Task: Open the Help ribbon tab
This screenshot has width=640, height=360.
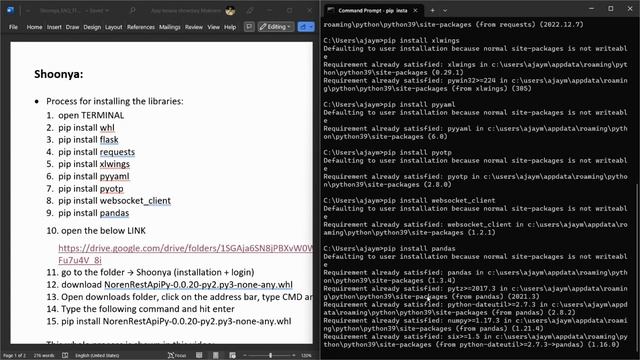Action: coord(230,27)
